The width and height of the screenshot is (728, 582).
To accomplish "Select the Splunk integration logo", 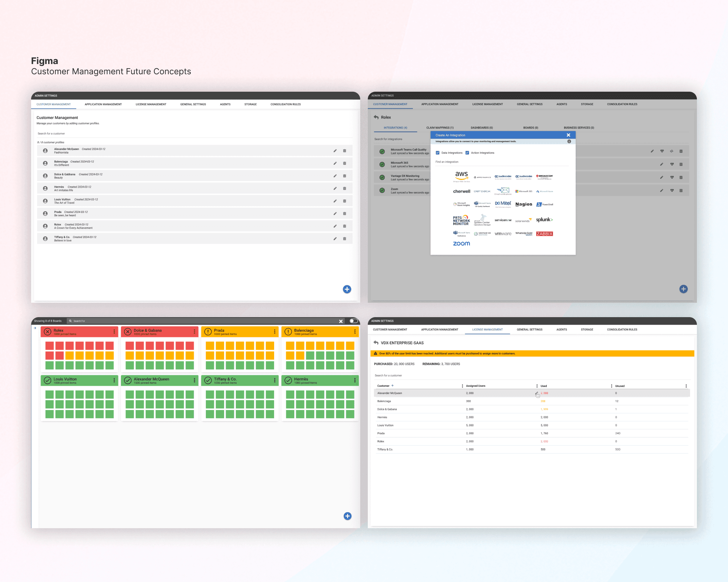I will [x=544, y=220].
